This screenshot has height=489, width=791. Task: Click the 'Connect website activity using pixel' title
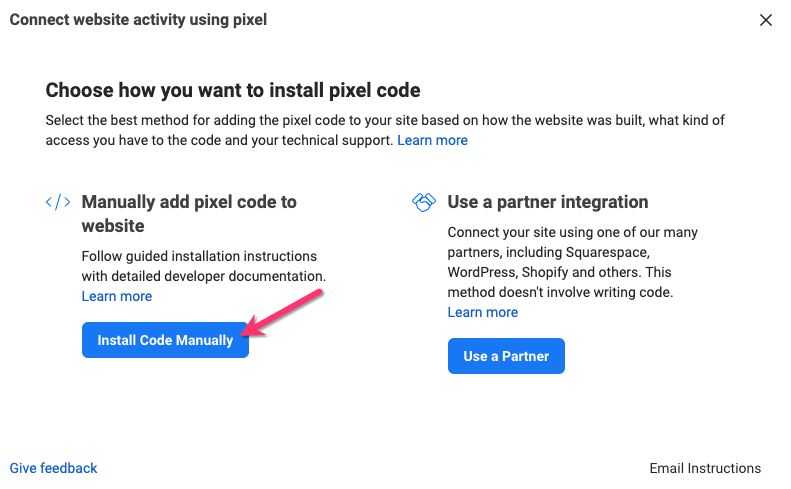pos(138,20)
